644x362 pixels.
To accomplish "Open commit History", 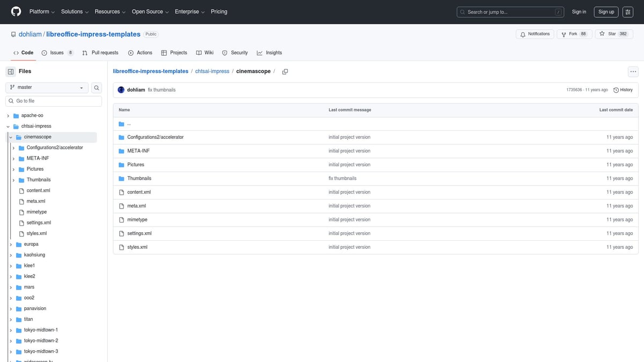I will (x=623, y=90).
